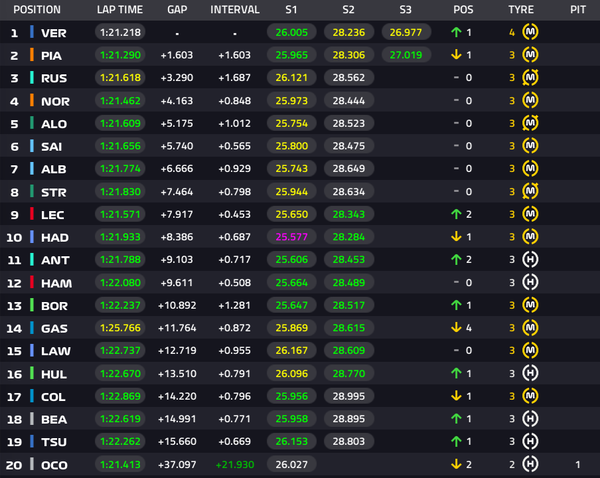This screenshot has width=600, height=478.
Task: Click BEA's lap time 1:22.619
Action: coord(120,419)
